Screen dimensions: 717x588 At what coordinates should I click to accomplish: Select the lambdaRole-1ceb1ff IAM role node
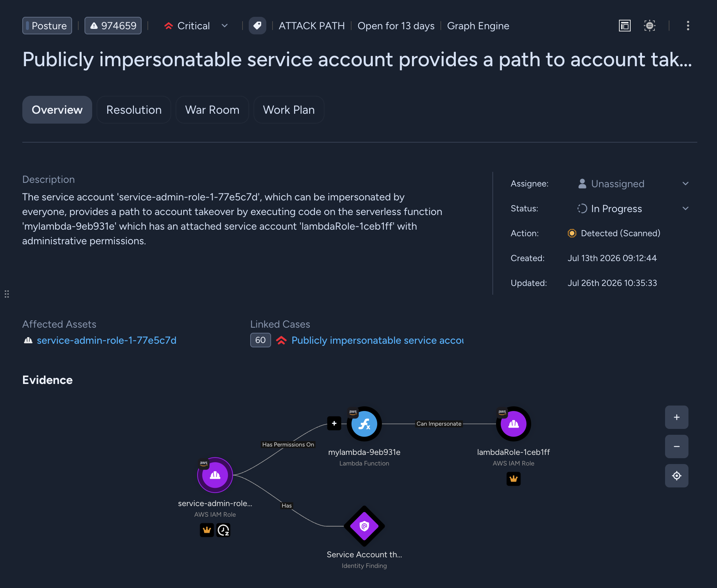click(x=514, y=424)
